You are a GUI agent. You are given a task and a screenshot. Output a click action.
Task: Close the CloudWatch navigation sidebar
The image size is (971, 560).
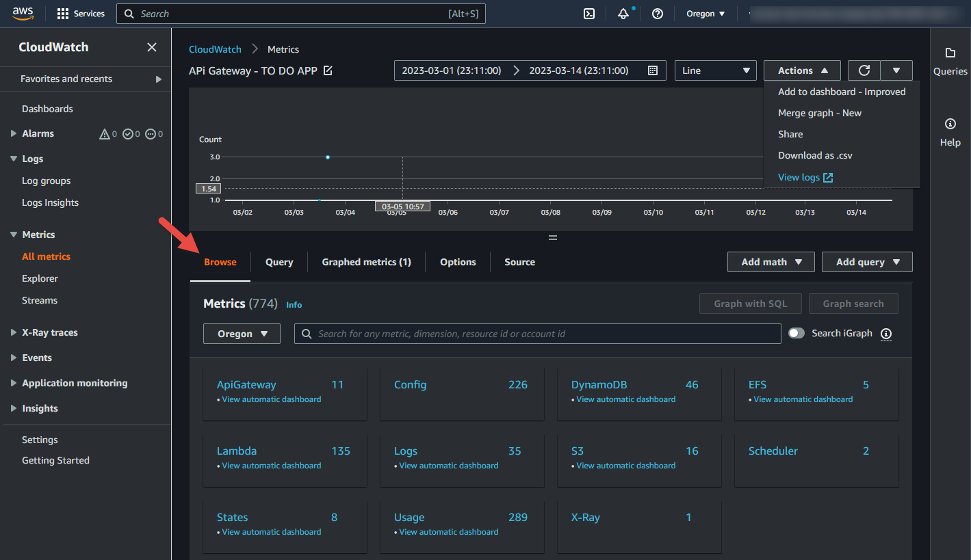click(x=152, y=47)
